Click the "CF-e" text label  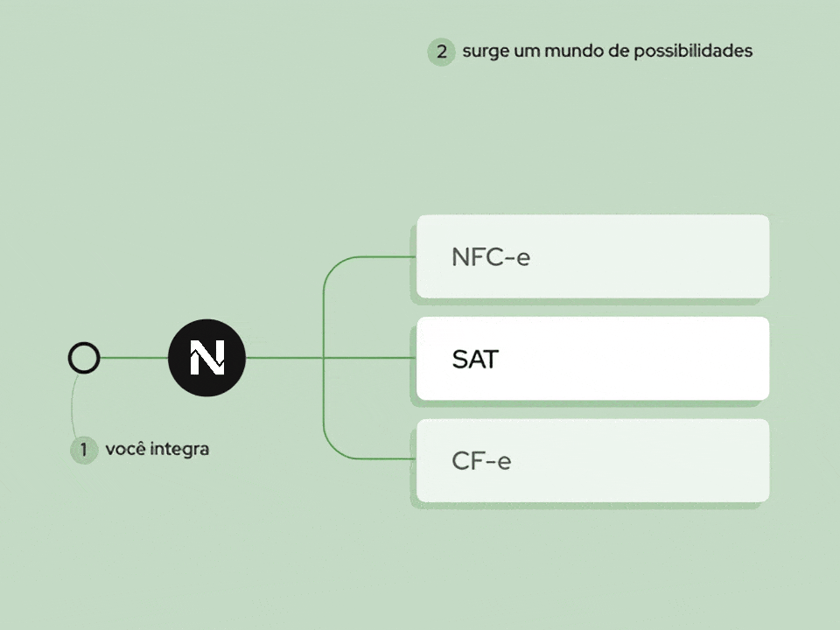(481, 461)
